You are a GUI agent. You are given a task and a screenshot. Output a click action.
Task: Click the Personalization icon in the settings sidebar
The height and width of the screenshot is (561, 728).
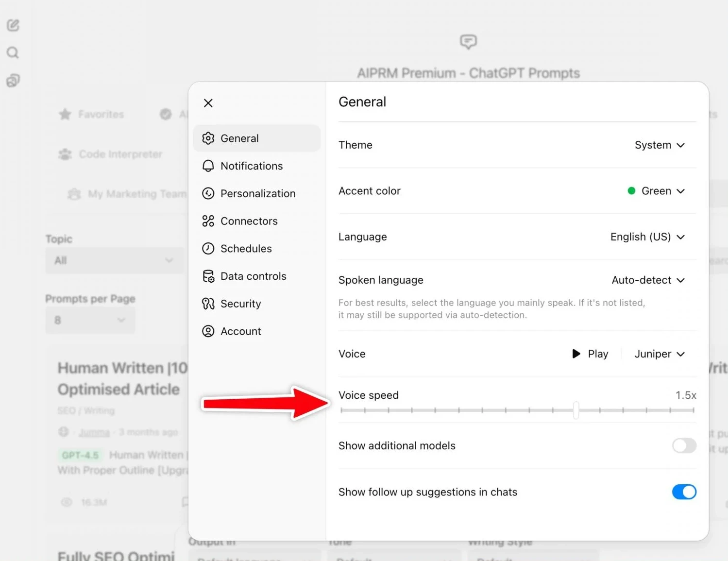coord(208,193)
